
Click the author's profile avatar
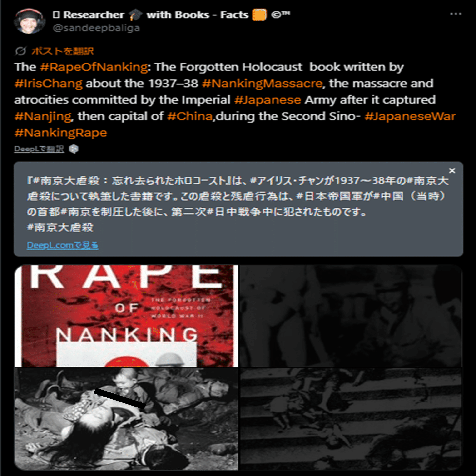[x=30, y=21]
